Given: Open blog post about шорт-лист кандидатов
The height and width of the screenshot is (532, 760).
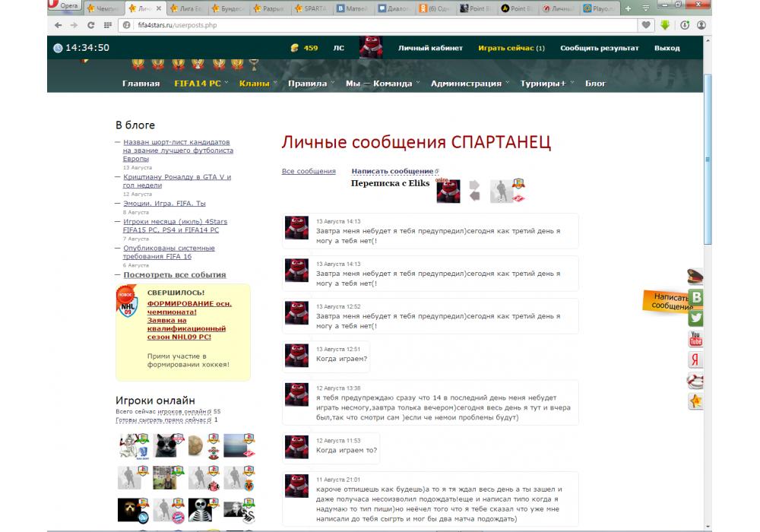Looking at the screenshot, I should click(178, 150).
